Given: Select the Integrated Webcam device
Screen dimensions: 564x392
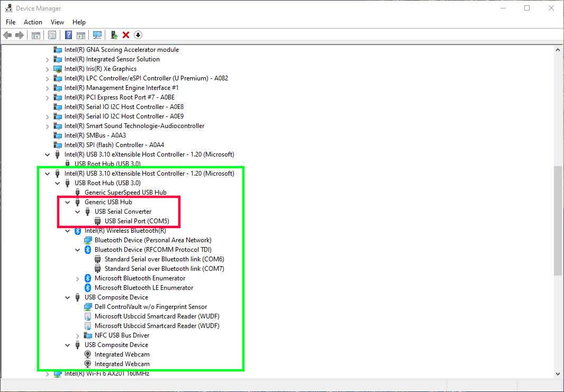Looking at the screenshot, I should click(x=122, y=354).
